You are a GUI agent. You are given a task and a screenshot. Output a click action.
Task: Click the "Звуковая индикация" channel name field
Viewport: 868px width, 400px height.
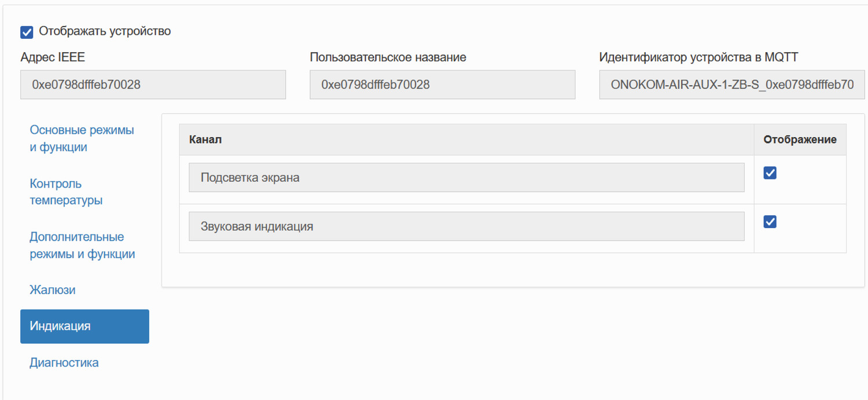[466, 226]
